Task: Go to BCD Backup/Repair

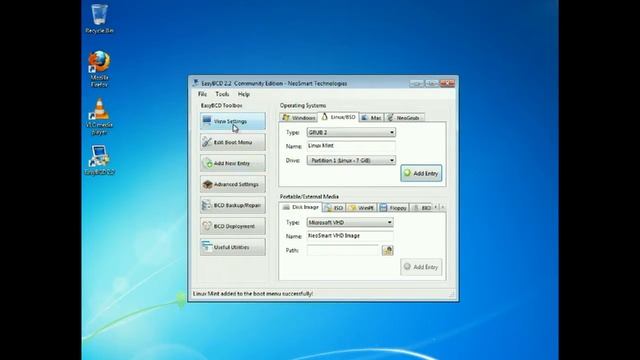Action: pyautogui.click(x=233, y=205)
